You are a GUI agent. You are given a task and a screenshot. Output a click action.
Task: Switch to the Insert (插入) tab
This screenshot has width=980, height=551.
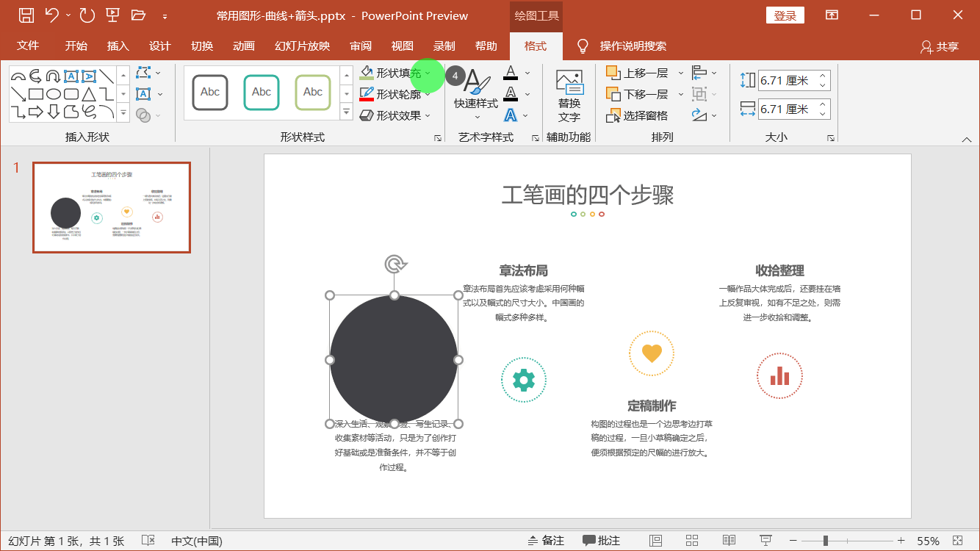click(118, 46)
